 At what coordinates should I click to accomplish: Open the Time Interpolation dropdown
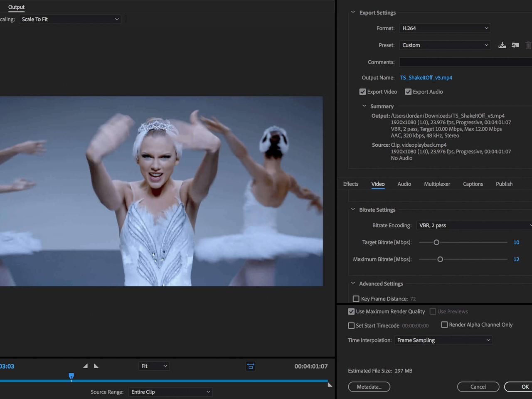coord(443,340)
